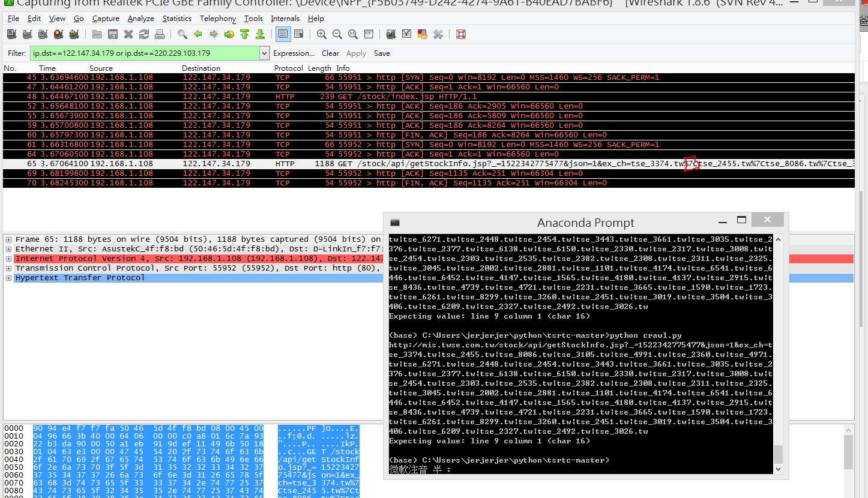Open the View menu
This screenshot has width=868, height=498.
(57, 19)
